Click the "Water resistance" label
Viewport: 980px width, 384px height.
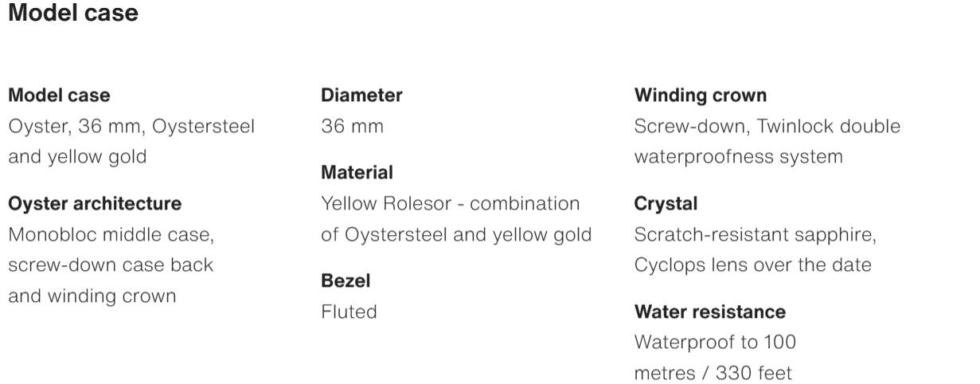click(x=709, y=312)
